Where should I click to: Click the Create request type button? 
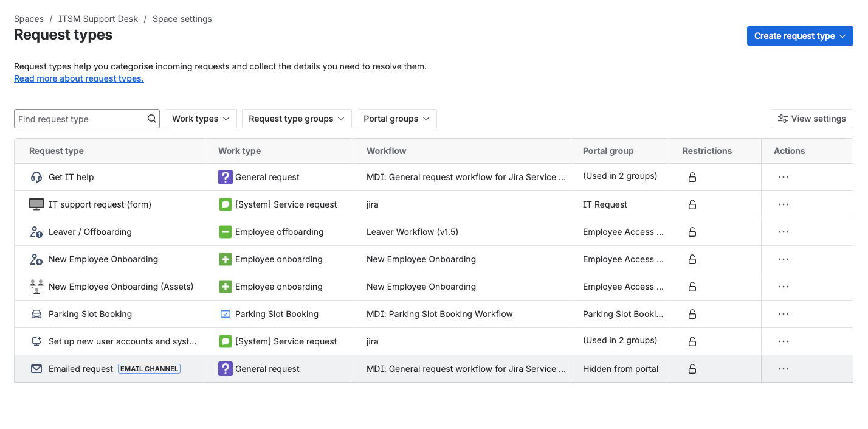[x=799, y=36]
